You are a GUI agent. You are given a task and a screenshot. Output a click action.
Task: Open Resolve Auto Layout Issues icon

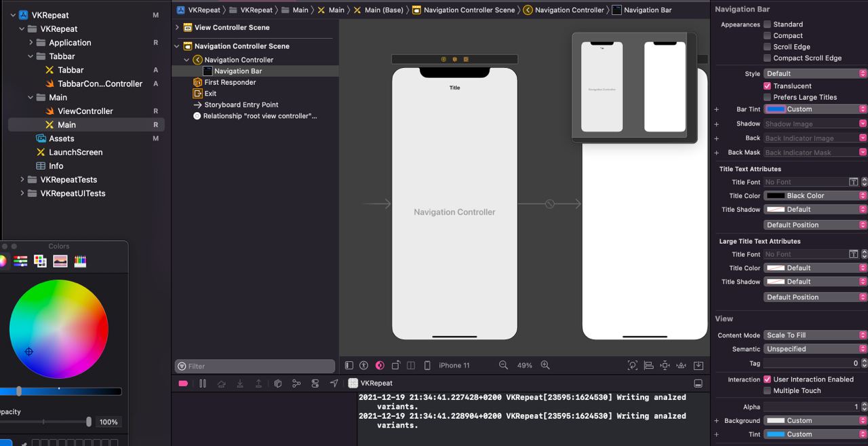(681, 365)
